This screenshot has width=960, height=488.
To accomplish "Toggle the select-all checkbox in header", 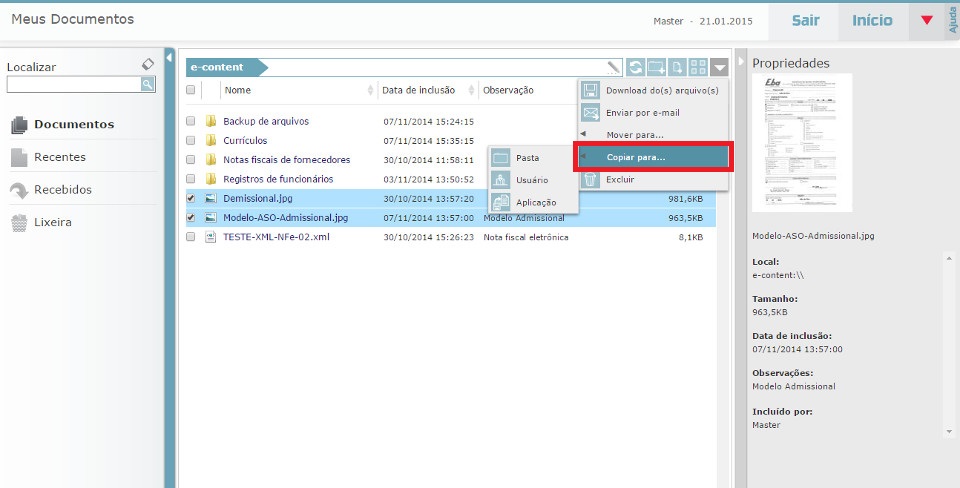I will pyautogui.click(x=191, y=90).
